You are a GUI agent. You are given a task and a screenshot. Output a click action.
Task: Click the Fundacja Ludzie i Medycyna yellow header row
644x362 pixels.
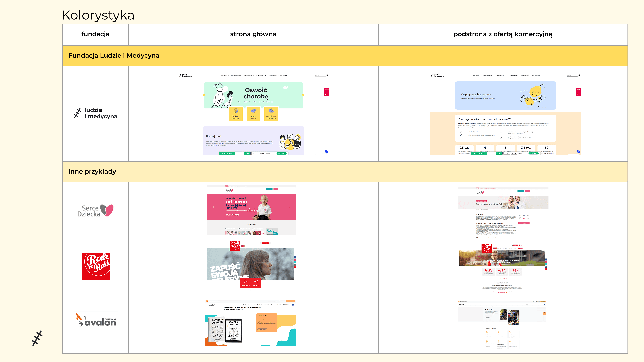345,56
